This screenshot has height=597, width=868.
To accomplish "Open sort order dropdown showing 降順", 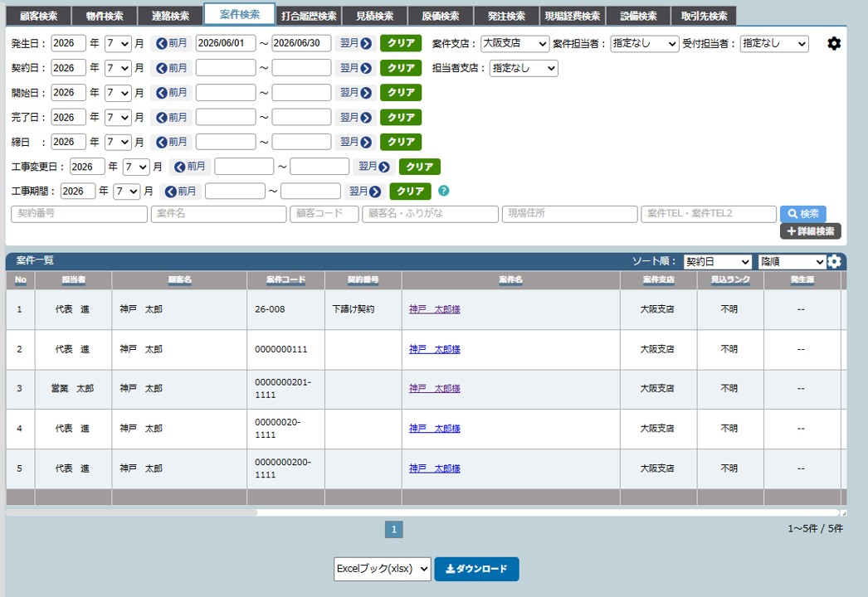I will (792, 261).
